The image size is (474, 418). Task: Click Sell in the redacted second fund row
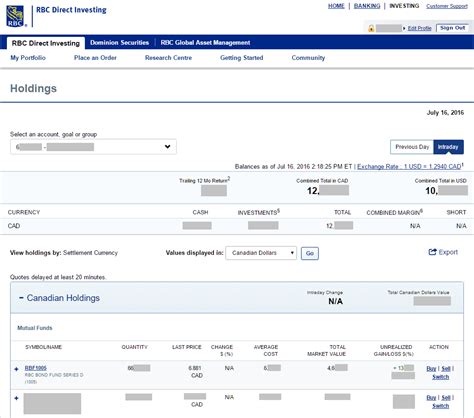pos(446,398)
